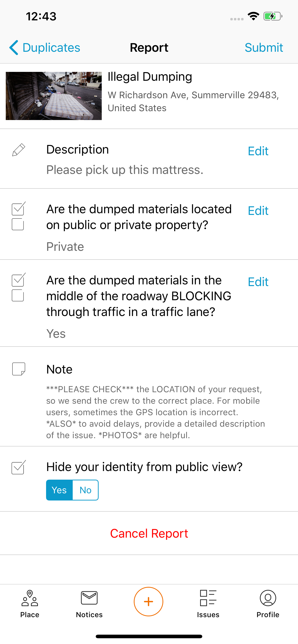Tap the pencil icon beside Description

[19, 150]
